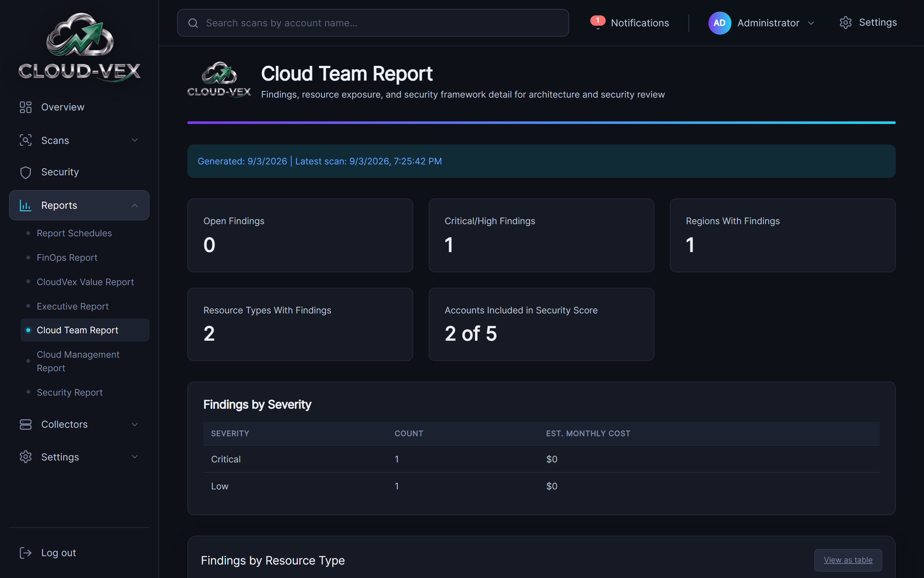Click the Resource Types With Findings card
The height and width of the screenshot is (578, 924).
coord(300,324)
